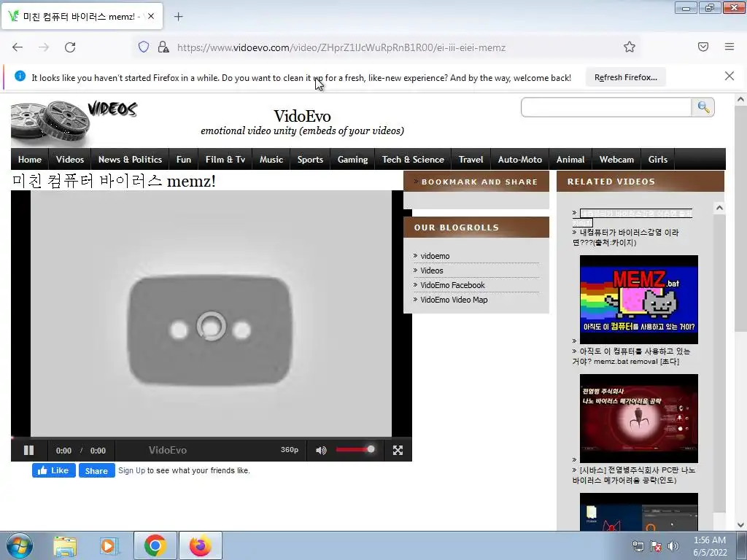
Task: Open the Travel category
Action: [x=471, y=160]
